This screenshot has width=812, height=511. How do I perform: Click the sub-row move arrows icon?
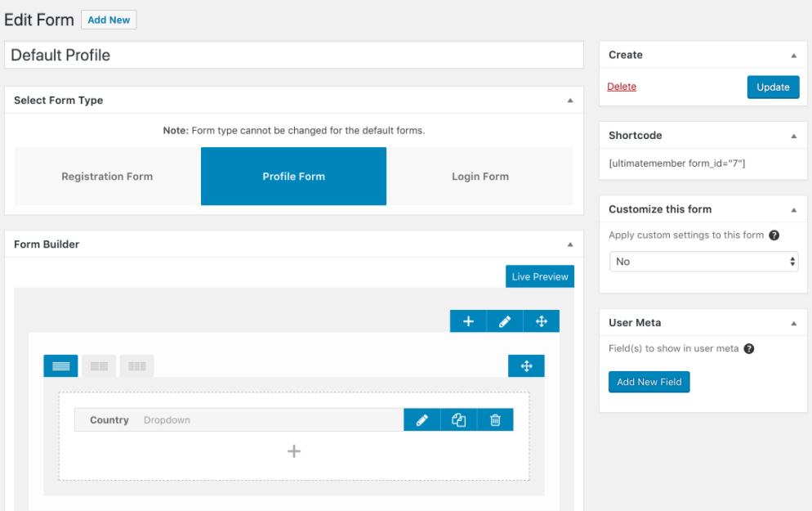(x=526, y=366)
